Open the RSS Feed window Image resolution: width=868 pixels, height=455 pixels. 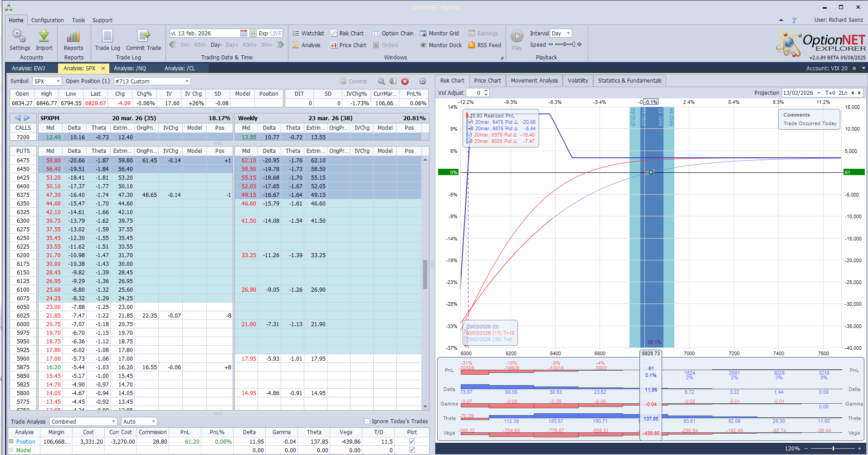click(x=485, y=45)
